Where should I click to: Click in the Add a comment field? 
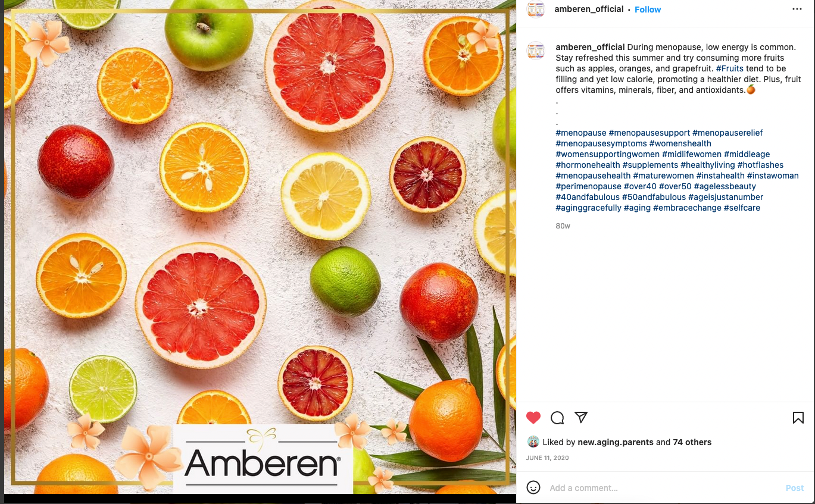[664, 488]
